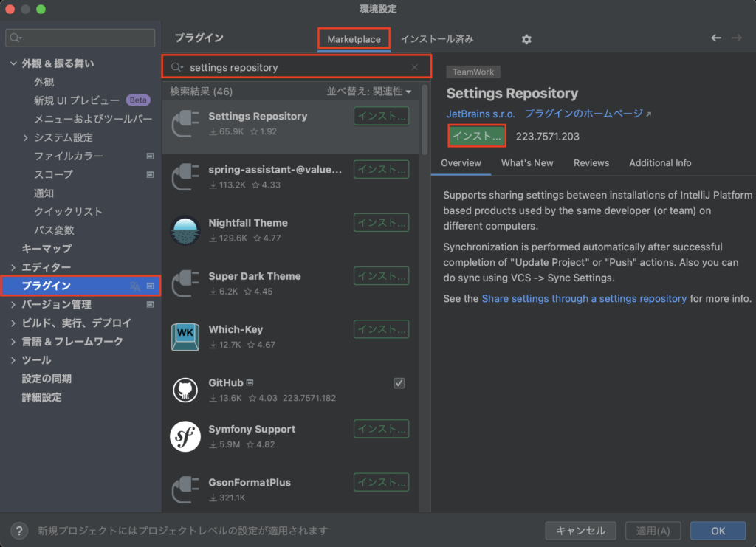
Task: Click the spring-assistant plugin icon
Action: (185, 177)
